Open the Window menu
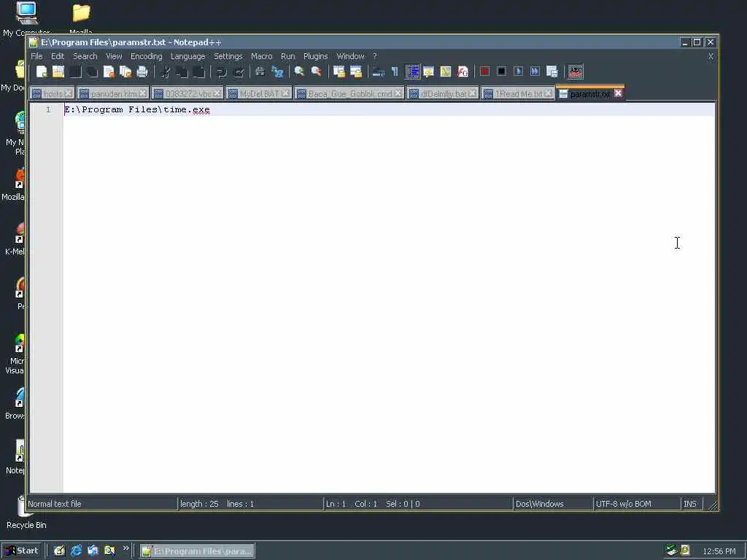 350,56
